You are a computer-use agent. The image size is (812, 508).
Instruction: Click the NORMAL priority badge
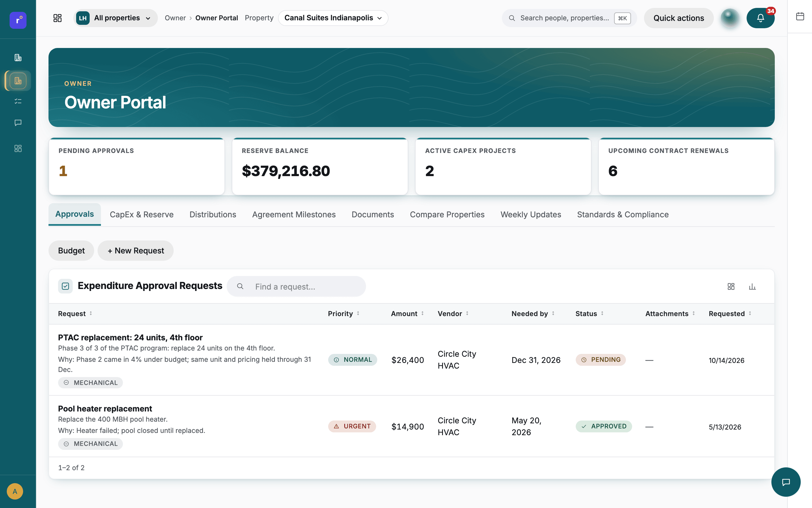[x=352, y=360]
